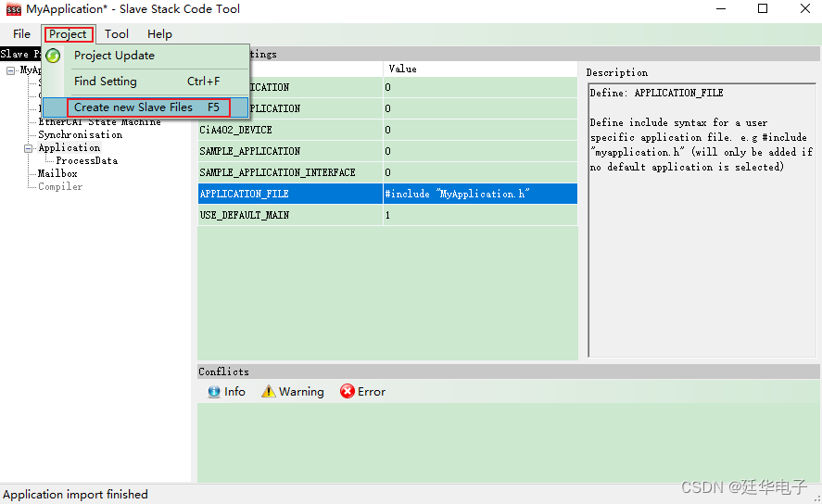Select the APPLICATION_FILE setting row
This screenshot has width=822, height=504.
(388, 194)
